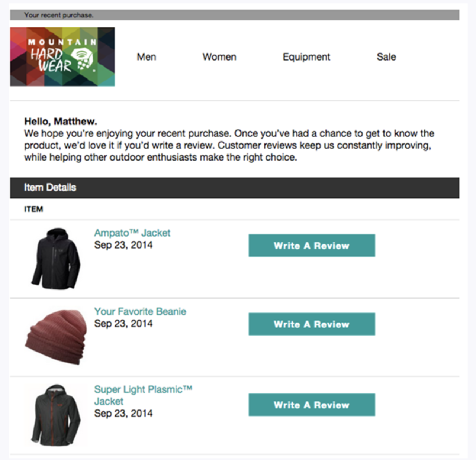Open the Sale menu item
The width and height of the screenshot is (476, 460).
386,57
